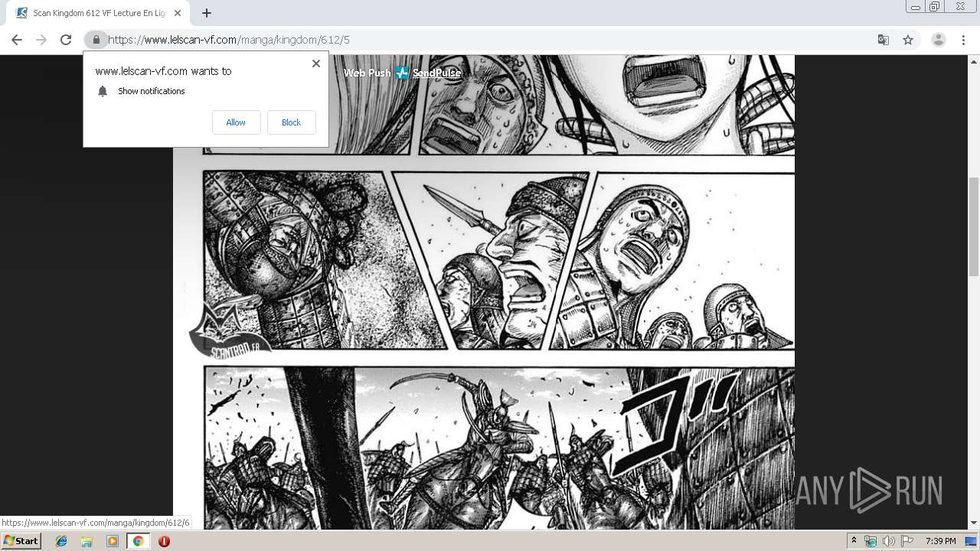980x551 pixels.
Task: Open the Chrome three-dot menu
Action: coord(963,40)
